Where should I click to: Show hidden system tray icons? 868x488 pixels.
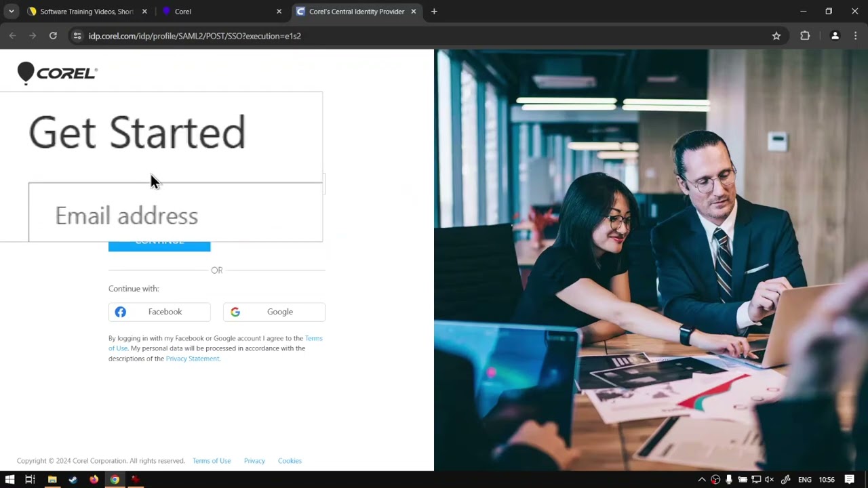702,480
